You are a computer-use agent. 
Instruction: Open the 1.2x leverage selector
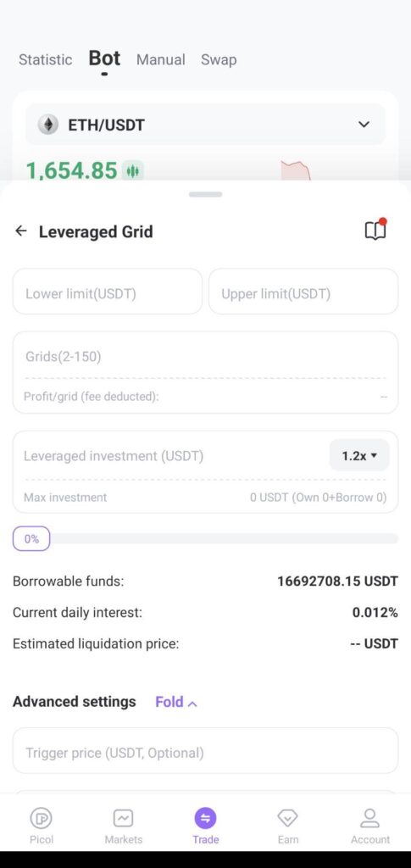pyautogui.click(x=359, y=455)
